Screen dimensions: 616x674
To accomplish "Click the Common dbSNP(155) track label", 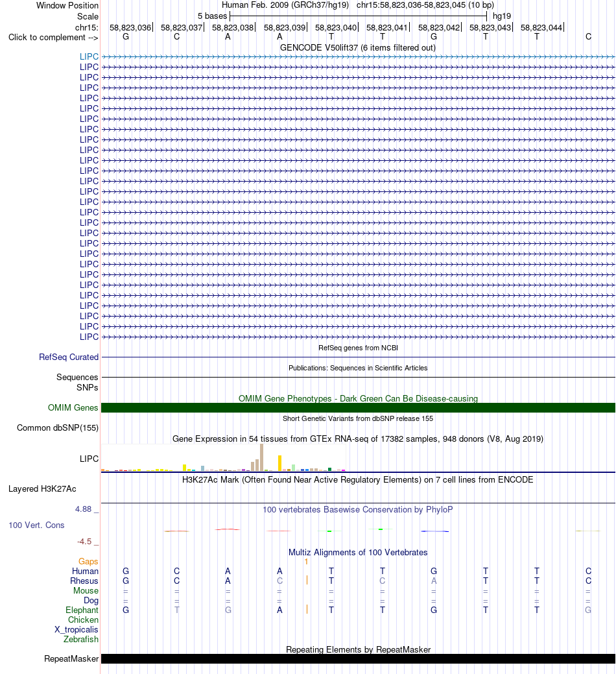I will click(x=58, y=427).
